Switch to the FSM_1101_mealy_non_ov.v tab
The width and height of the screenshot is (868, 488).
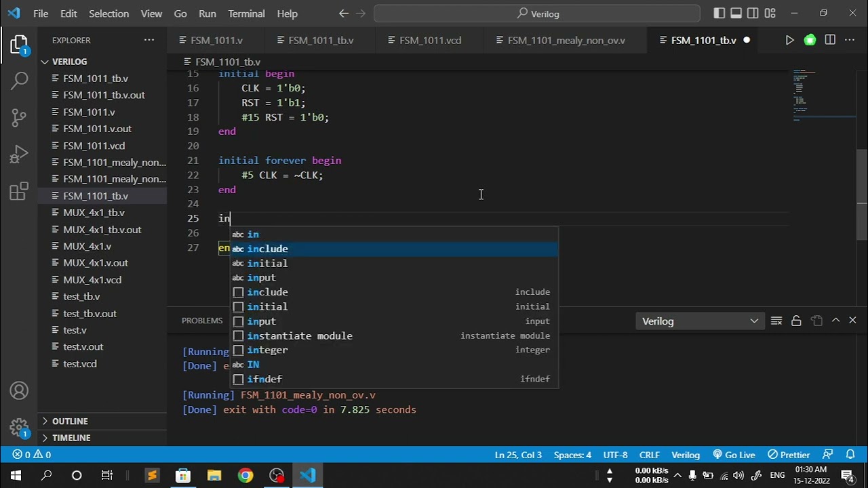point(566,41)
